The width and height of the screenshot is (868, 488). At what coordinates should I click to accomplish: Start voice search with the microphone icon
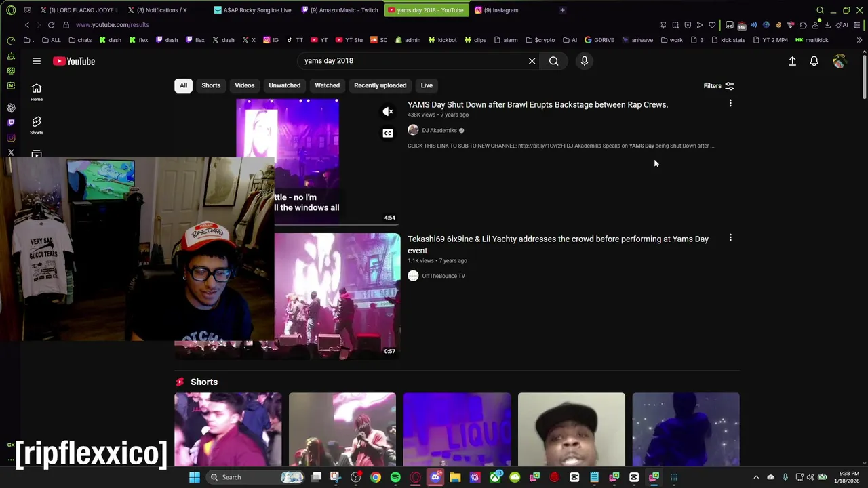pos(585,61)
